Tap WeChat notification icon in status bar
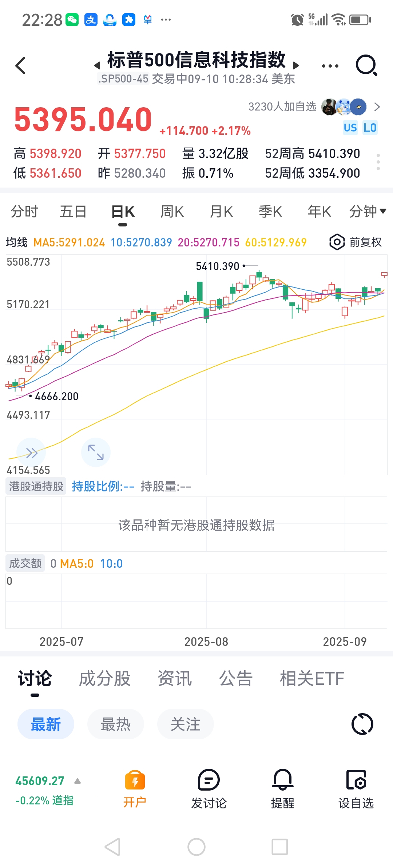The width and height of the screenshot is (393, 868). pos(72,20)
